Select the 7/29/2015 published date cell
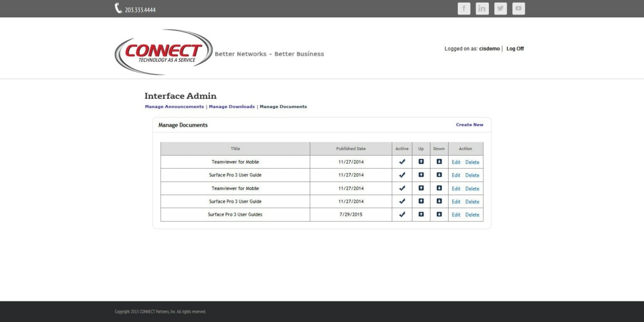 (x=351, y=215)
